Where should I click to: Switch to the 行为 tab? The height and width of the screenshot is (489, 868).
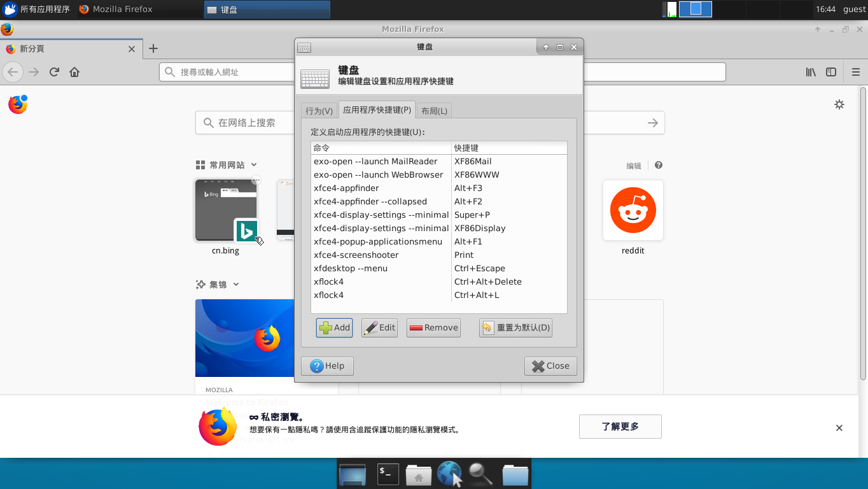[x=319, y=110]
